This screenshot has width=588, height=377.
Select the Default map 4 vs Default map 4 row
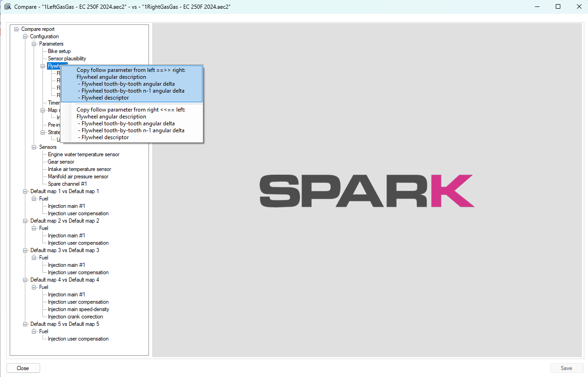(65, 280)
